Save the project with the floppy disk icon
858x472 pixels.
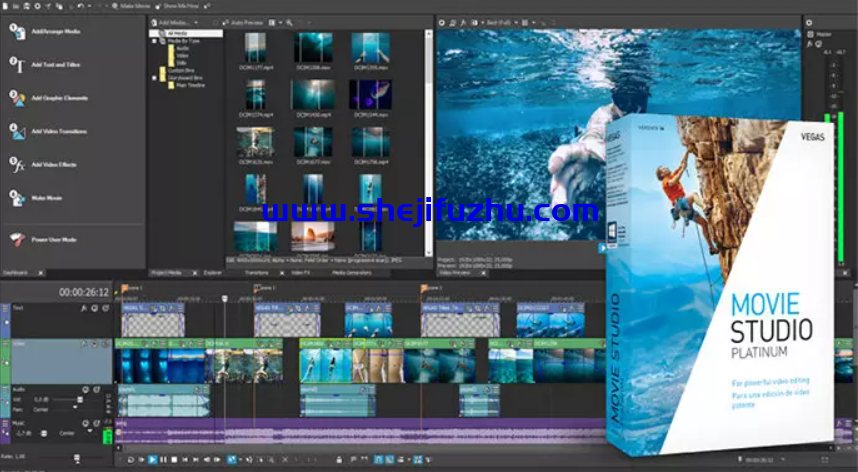tap(26, 6)
